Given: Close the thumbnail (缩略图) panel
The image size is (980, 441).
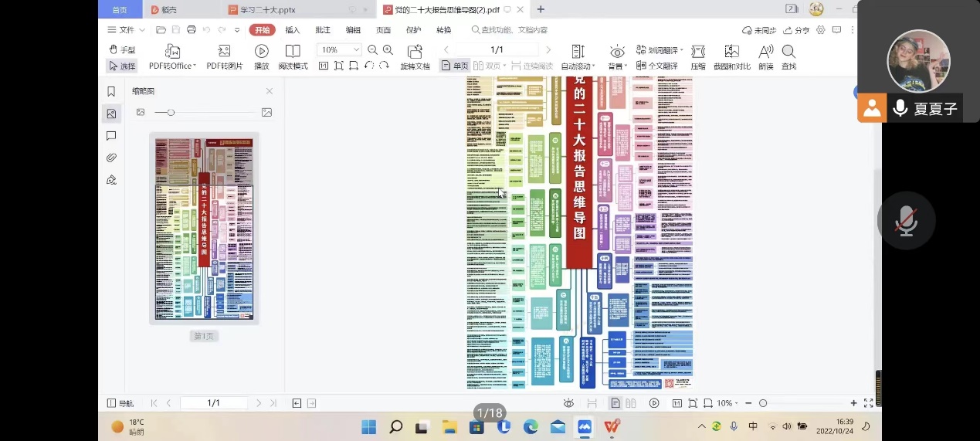Looking at the screenshot, I should 270,91.
